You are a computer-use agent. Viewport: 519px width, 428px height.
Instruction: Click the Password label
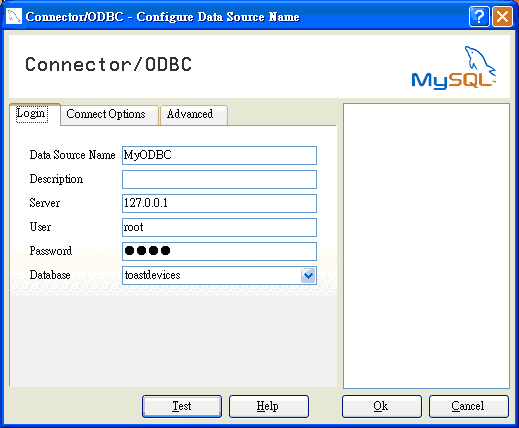[x=51, y=251]
